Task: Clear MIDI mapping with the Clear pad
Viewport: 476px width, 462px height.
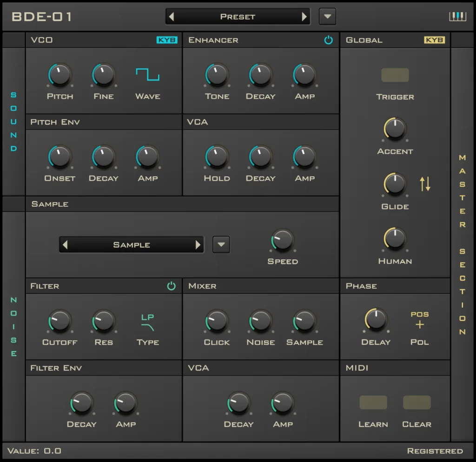Action: coord(416,402)
